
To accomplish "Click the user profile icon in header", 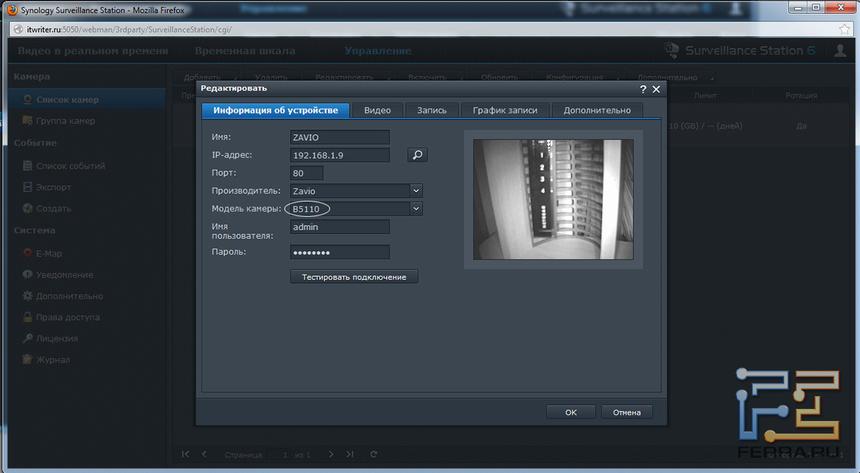I will (840, 51).
